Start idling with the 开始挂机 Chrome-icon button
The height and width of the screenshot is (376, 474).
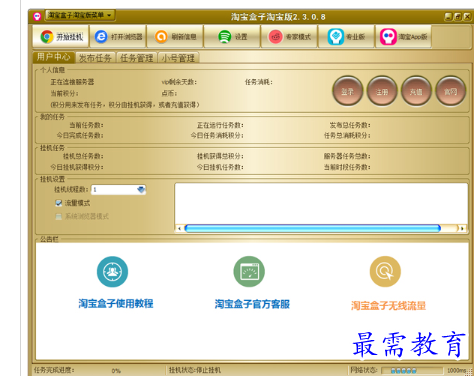tap(61, 36)
